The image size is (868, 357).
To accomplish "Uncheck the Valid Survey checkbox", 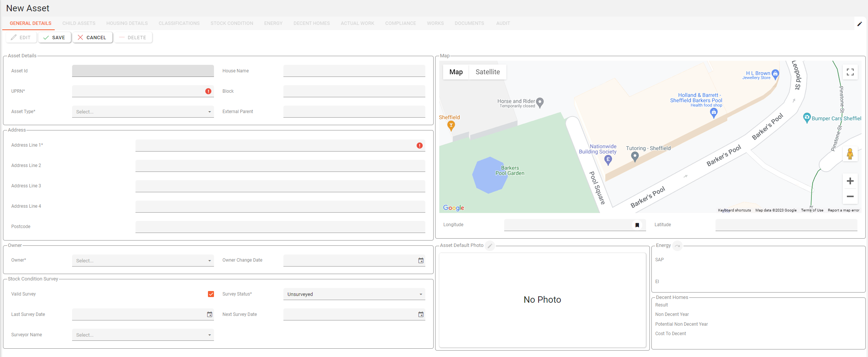I will [211, 294].
